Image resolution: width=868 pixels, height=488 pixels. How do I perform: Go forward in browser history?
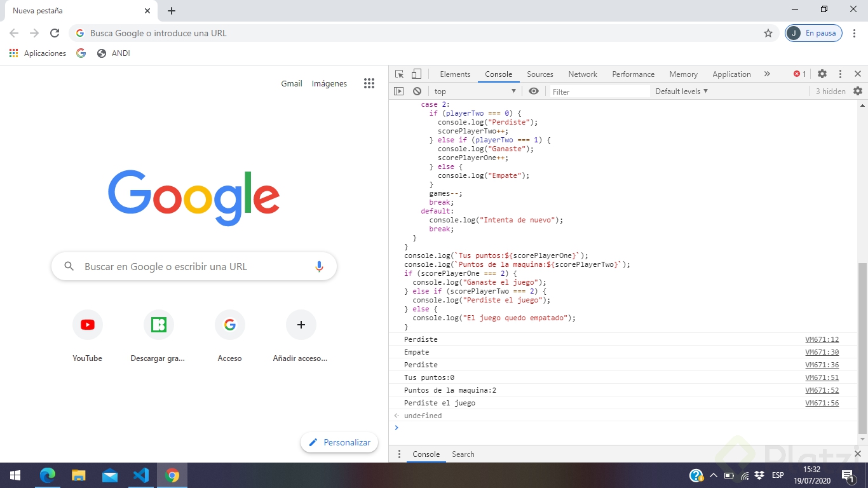(34, 33)
